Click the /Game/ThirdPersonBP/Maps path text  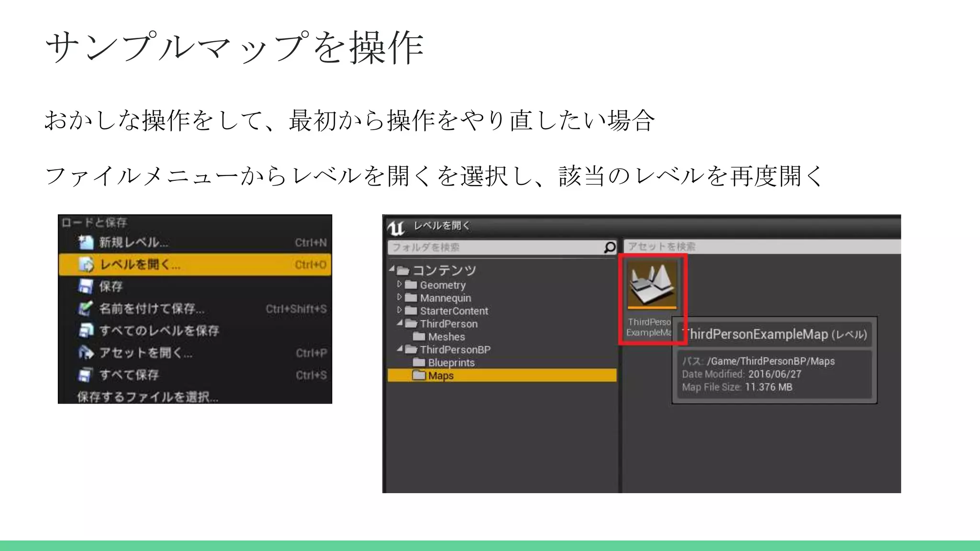(x=770, y=361)
